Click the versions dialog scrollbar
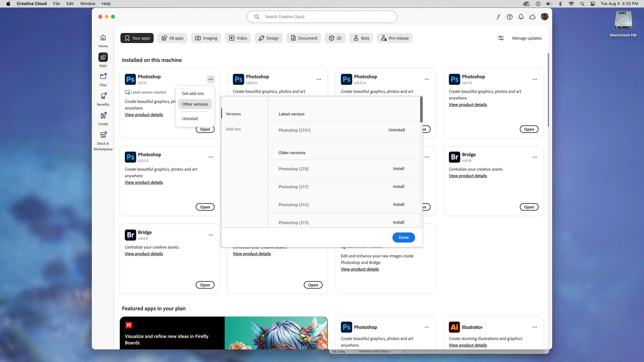644x362 pixels. pyautogui.click(x=421, y=110)
